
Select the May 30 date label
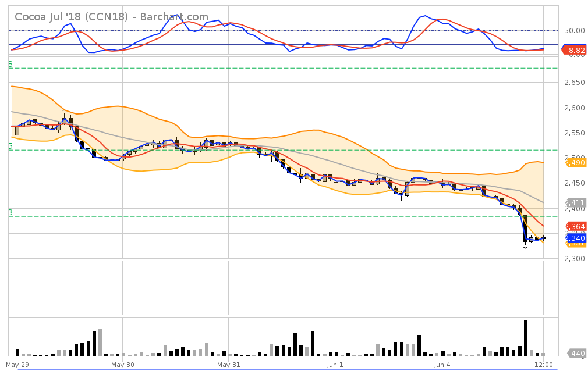[x=123, y=365]
